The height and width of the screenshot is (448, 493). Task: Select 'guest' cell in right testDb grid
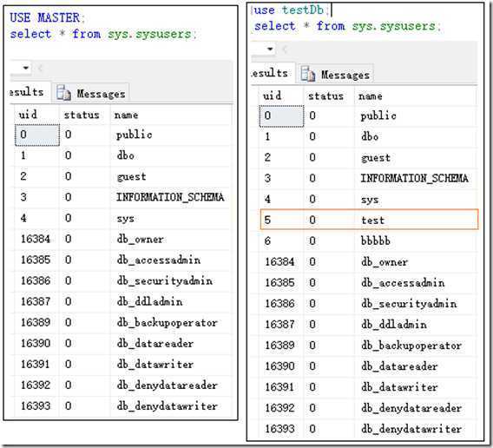pyautogui.click(x=416, y=157)
